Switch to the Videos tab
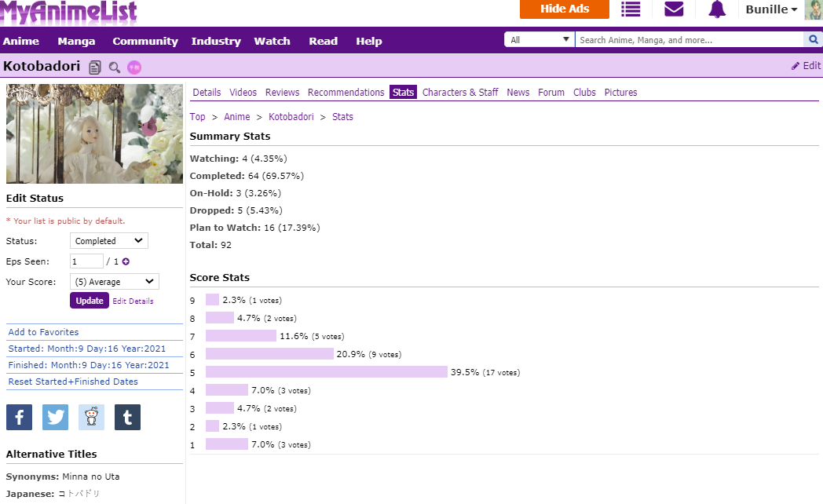 coord(243,93)
